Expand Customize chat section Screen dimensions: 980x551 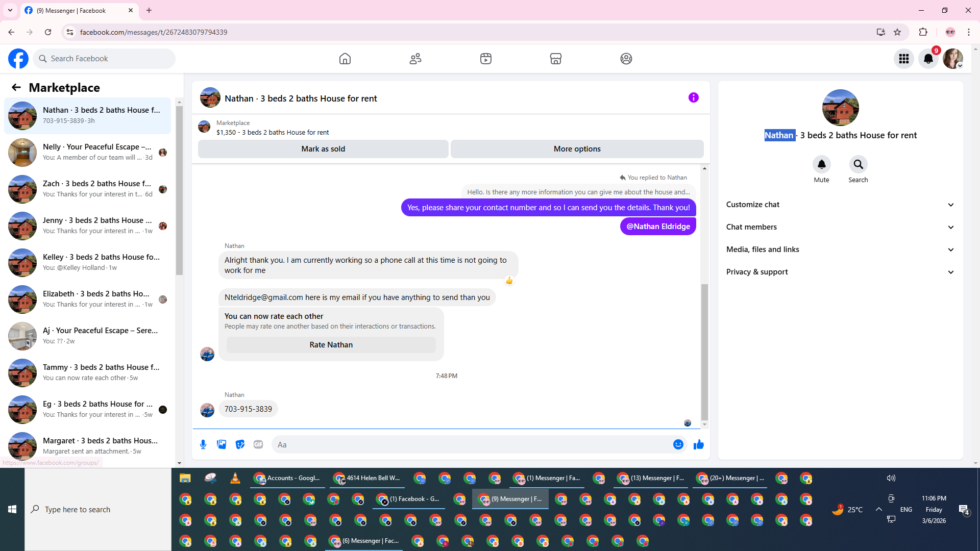pyautogui.click(x=840, y=205)
